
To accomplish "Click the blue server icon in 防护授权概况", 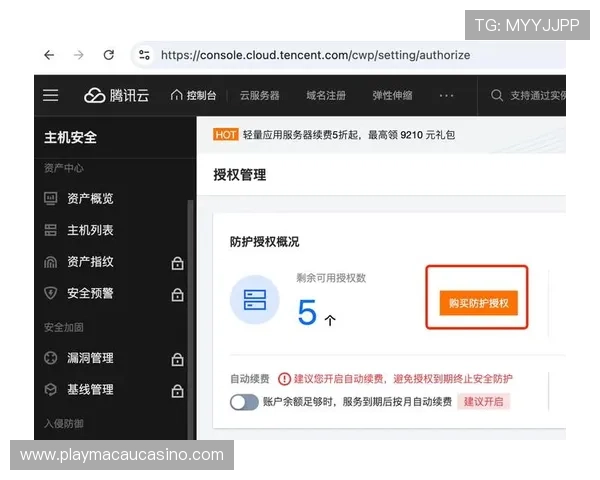I will [x=255, y=300].
